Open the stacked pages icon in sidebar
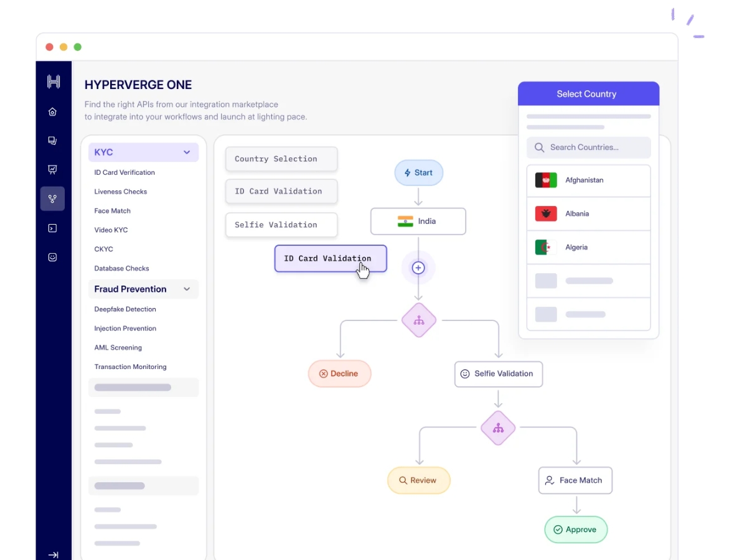 click(53, 141)
